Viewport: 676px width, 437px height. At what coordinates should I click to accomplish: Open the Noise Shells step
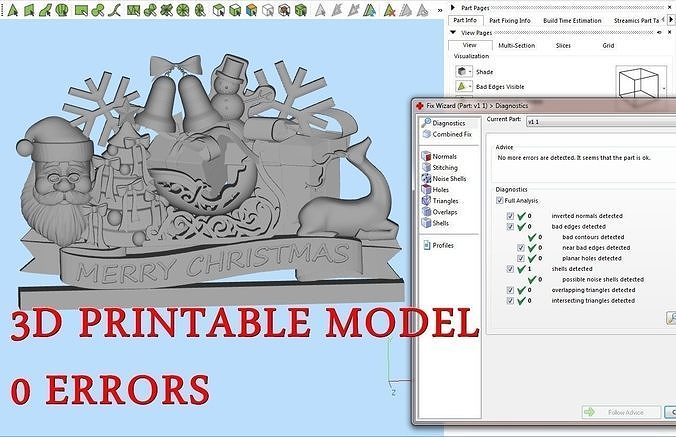tap(444, 178)
